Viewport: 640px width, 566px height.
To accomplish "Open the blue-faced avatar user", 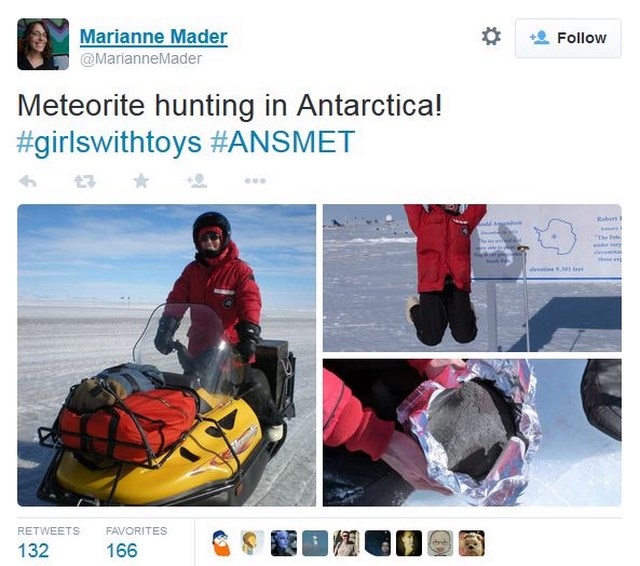I will point(284,543).
